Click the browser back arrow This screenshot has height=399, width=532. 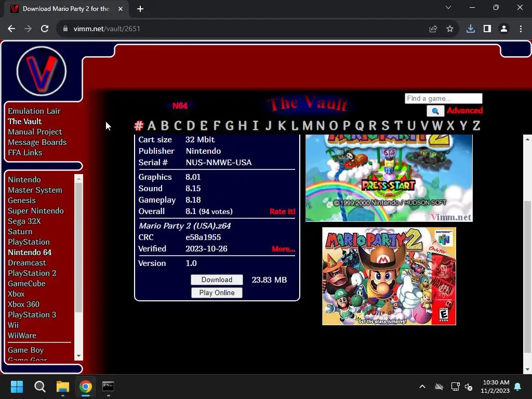(x=11, y=29)
